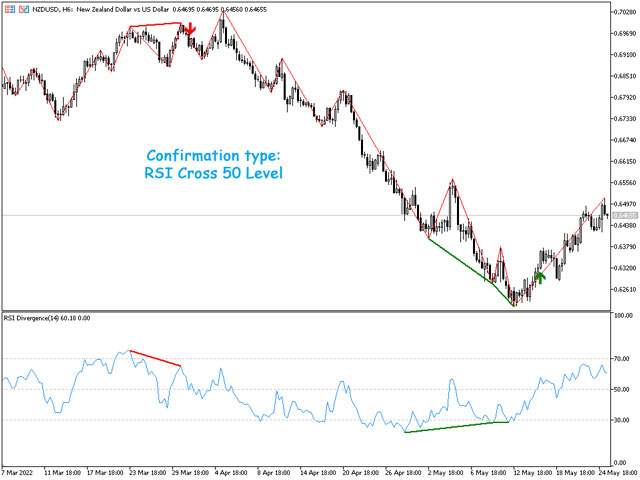Screen dimensions: 640x480
Task: Click the 70.00 level on the RSI scale
Action: [622, 358]
